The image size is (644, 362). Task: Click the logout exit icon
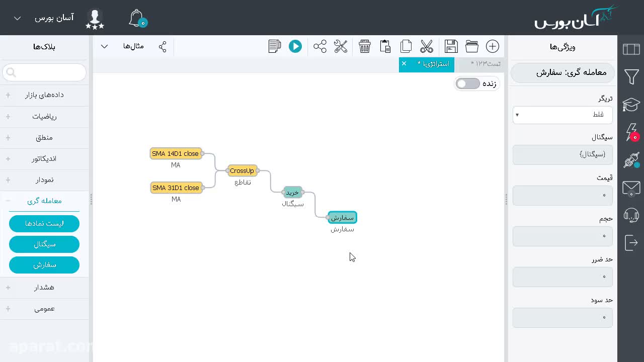631,243
